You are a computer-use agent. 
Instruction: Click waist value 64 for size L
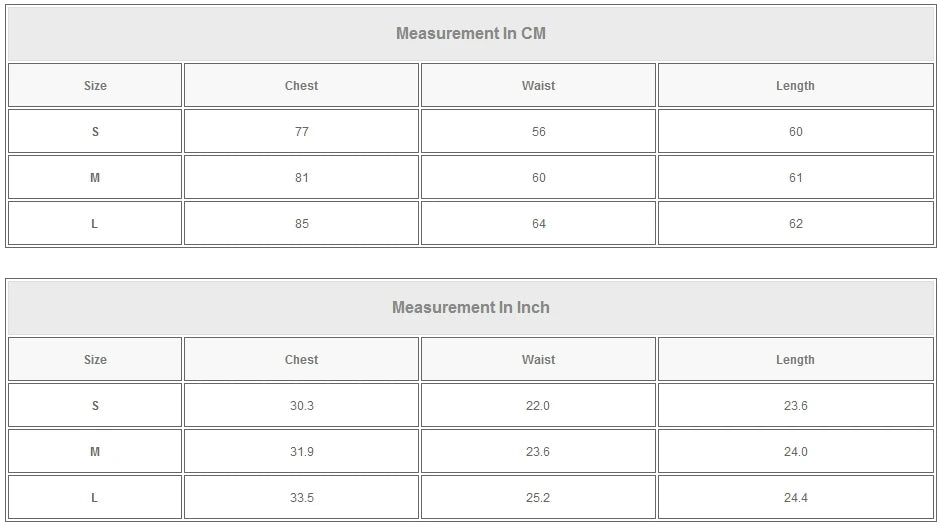[x=538, y=224]
